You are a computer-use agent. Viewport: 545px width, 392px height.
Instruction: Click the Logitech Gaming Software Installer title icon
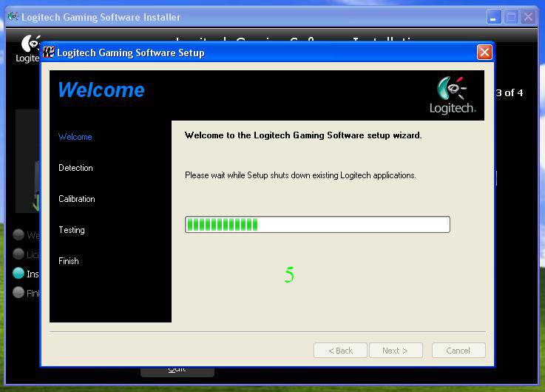13,16
